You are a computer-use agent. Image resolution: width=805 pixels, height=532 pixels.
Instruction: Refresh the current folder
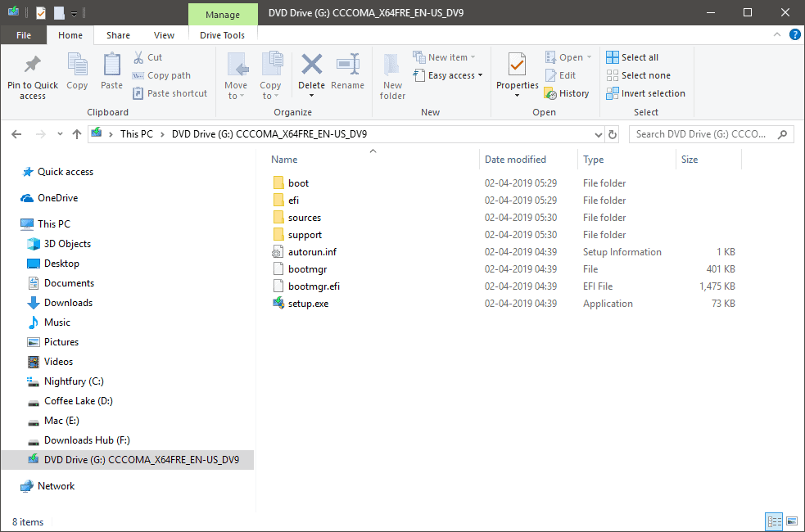point(612,134)
